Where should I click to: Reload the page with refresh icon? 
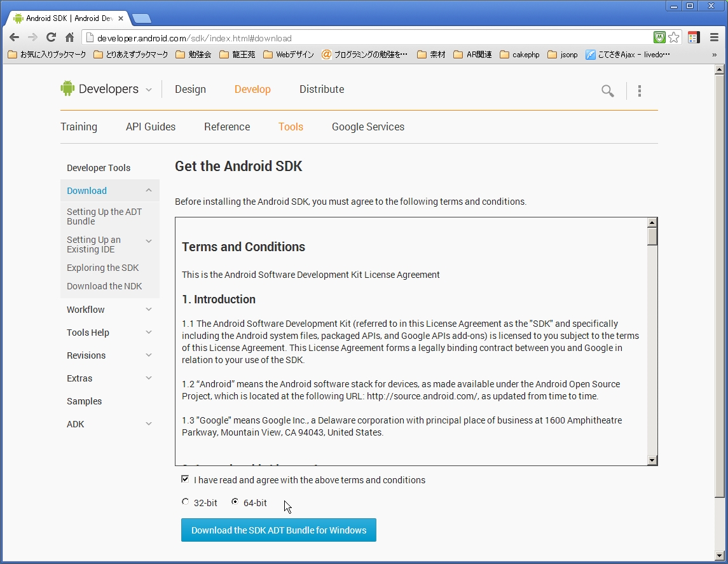(x=51, y=38)
